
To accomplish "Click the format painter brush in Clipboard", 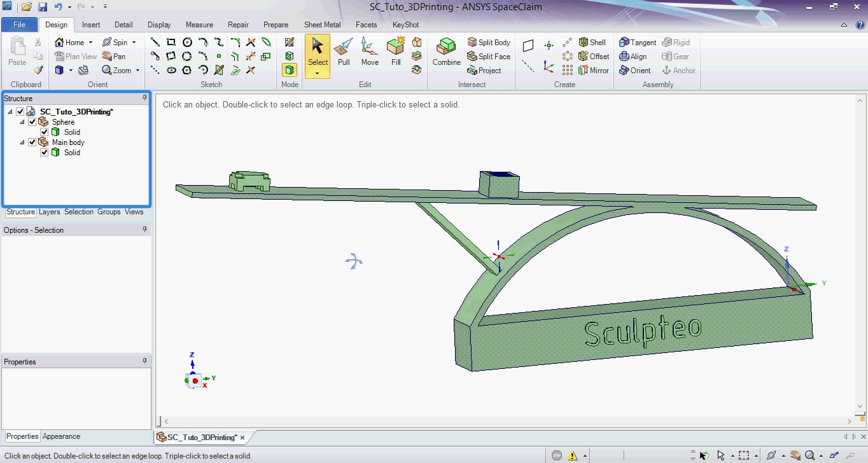I will pos(38,71).
